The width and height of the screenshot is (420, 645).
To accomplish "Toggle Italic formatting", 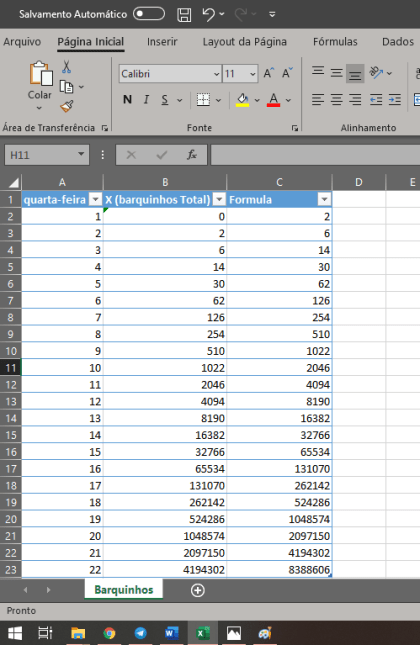I will coord(146,100).
